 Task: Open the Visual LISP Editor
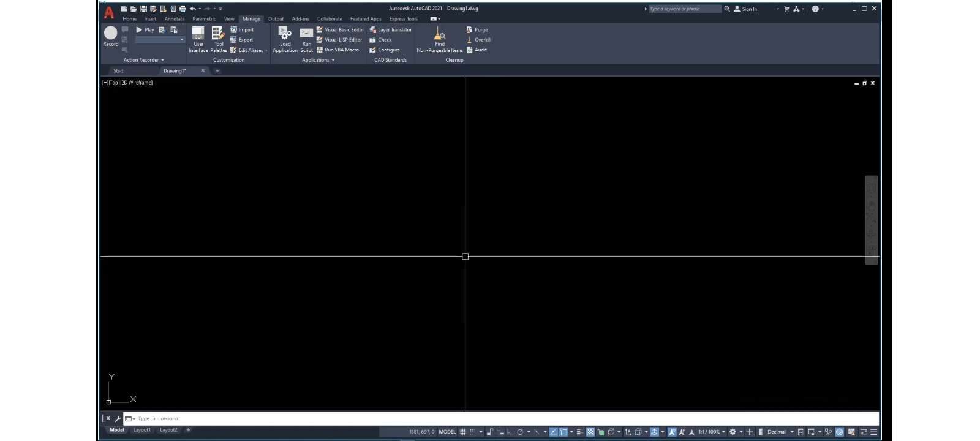click(x=339, y=40)
